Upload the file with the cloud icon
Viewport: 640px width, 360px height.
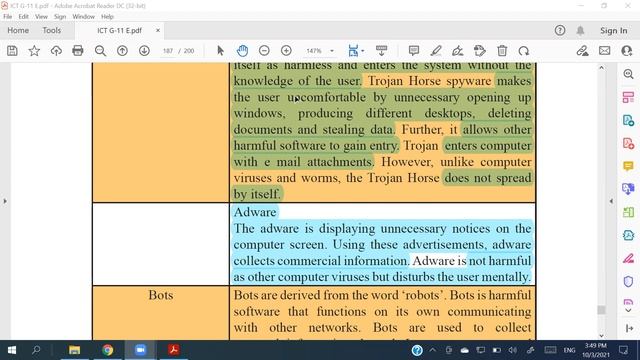56,51
